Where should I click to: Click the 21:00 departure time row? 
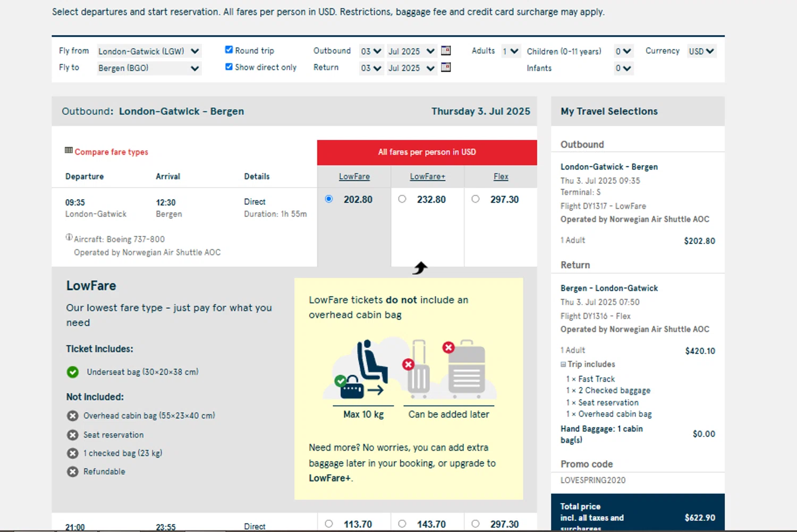(x=75, y=527)
